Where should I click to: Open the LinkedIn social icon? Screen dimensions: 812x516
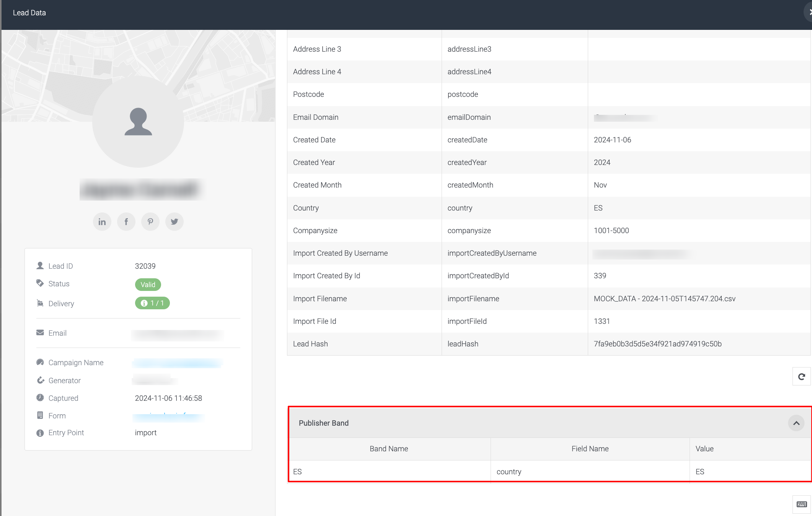(x=102, y=222)
